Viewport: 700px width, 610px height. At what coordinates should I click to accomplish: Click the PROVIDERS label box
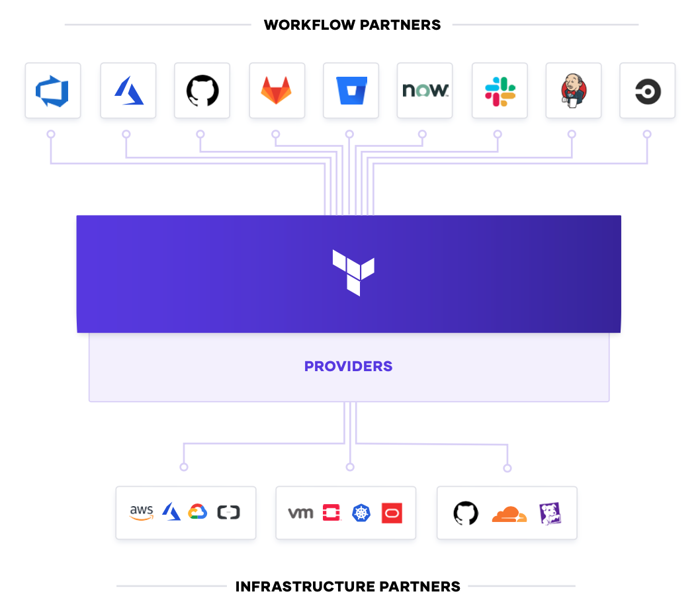[x=349, y=367]
